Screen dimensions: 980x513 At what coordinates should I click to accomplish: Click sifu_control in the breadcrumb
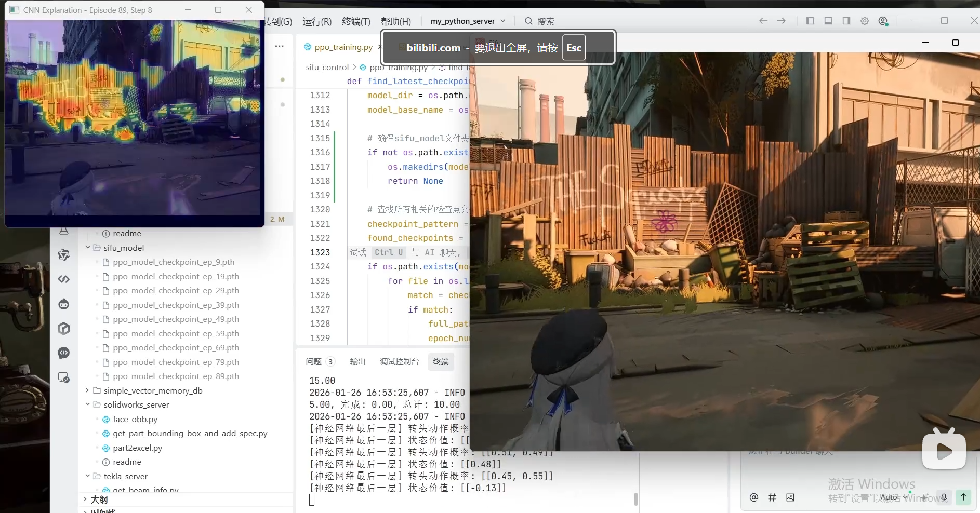(x=327, y=67)
